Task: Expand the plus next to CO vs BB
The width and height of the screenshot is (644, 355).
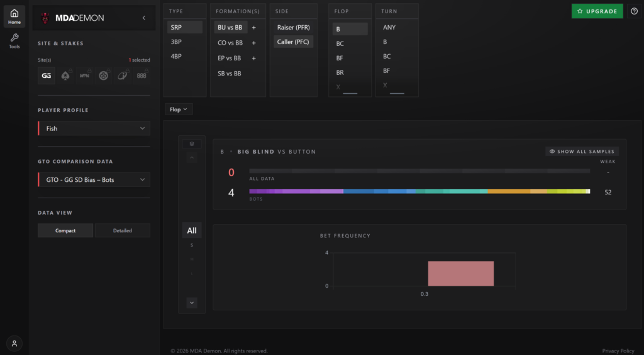Action: point(254,43)
